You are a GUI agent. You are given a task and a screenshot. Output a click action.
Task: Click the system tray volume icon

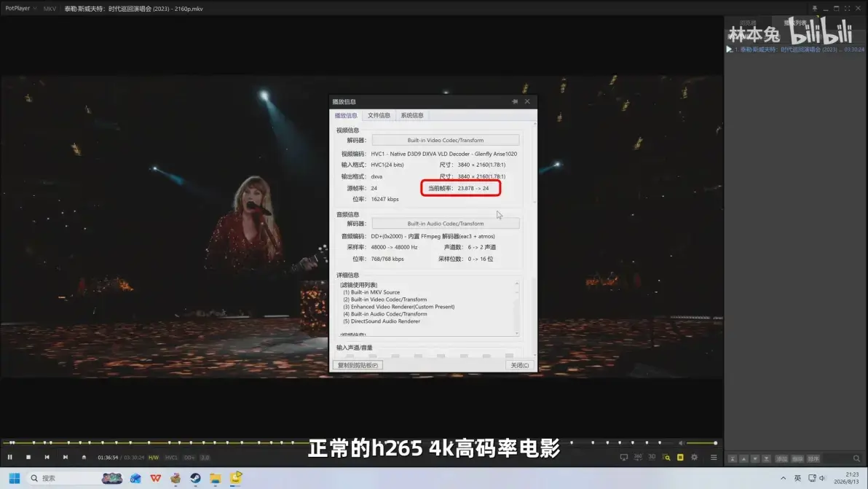point(823,478)
